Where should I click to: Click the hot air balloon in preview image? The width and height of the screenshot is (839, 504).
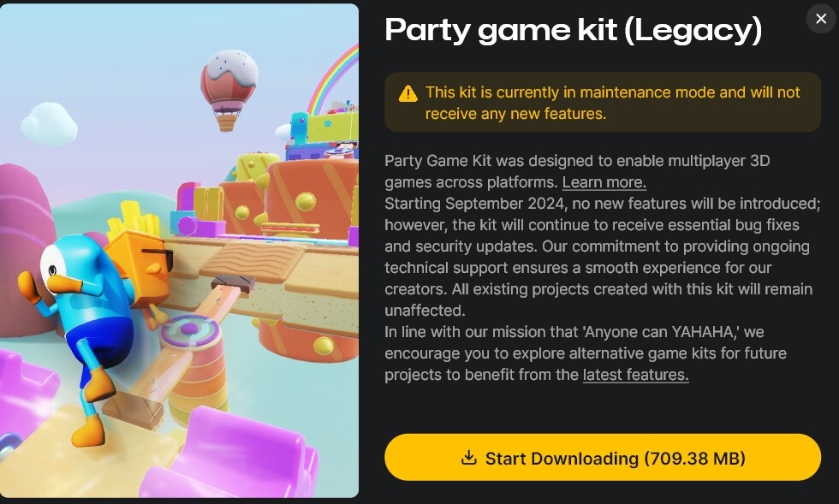click(x=229, y=89)
